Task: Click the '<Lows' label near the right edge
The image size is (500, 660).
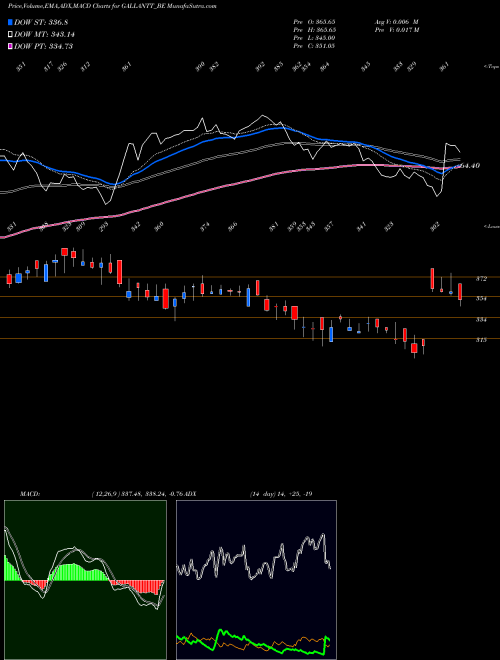Action: pyautogui.click(x=491, y=226)
